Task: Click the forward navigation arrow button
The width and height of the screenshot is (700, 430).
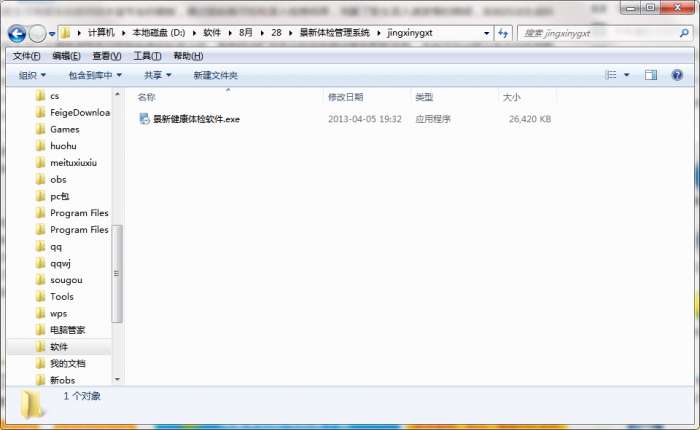Action: [x=38, y=33]
